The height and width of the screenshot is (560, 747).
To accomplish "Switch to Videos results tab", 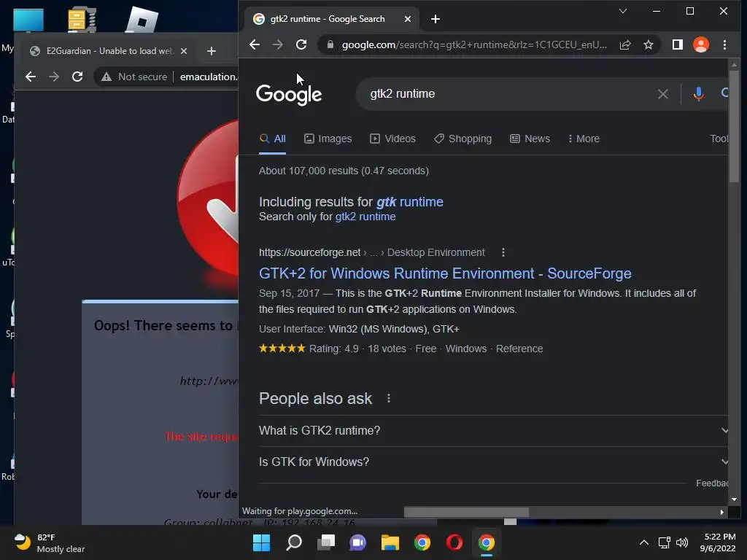I will [x=392, y=139].
